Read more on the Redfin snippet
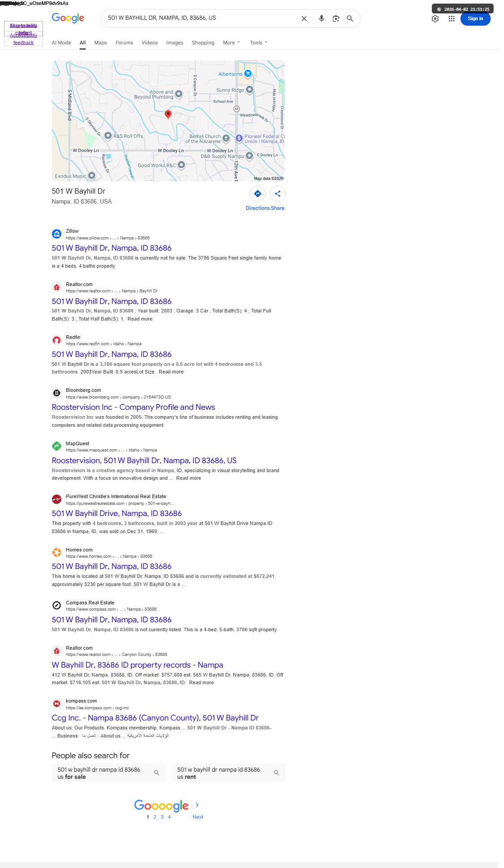 [x=171, y=372]
